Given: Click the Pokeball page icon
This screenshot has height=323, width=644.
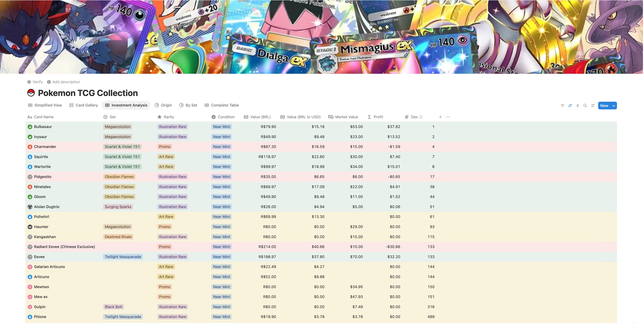Looking at the screenshot, I should [31, 93].
